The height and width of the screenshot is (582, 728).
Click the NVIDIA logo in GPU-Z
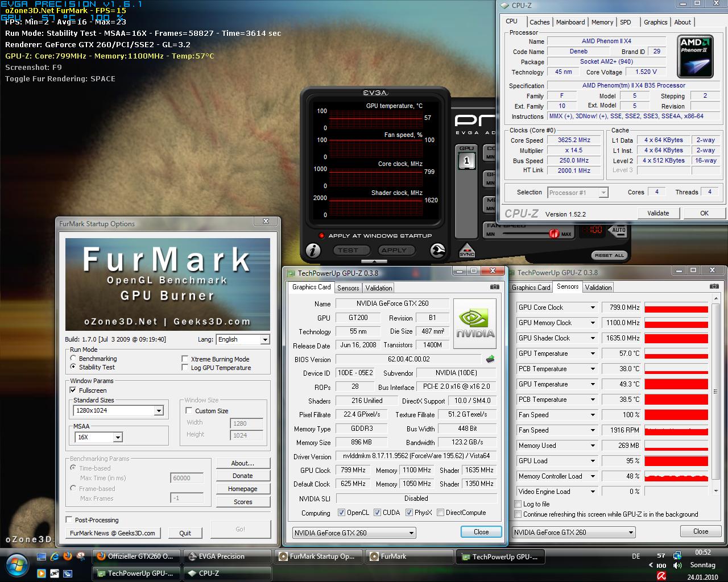475,323
